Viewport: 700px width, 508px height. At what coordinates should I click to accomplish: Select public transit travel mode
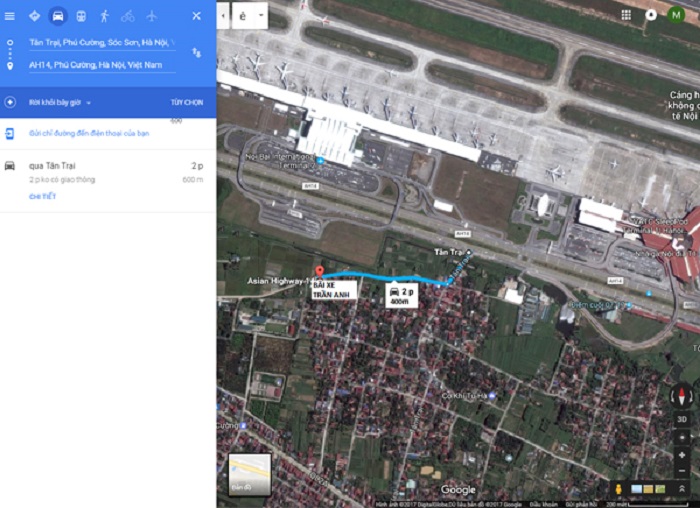tap(81, 17)
